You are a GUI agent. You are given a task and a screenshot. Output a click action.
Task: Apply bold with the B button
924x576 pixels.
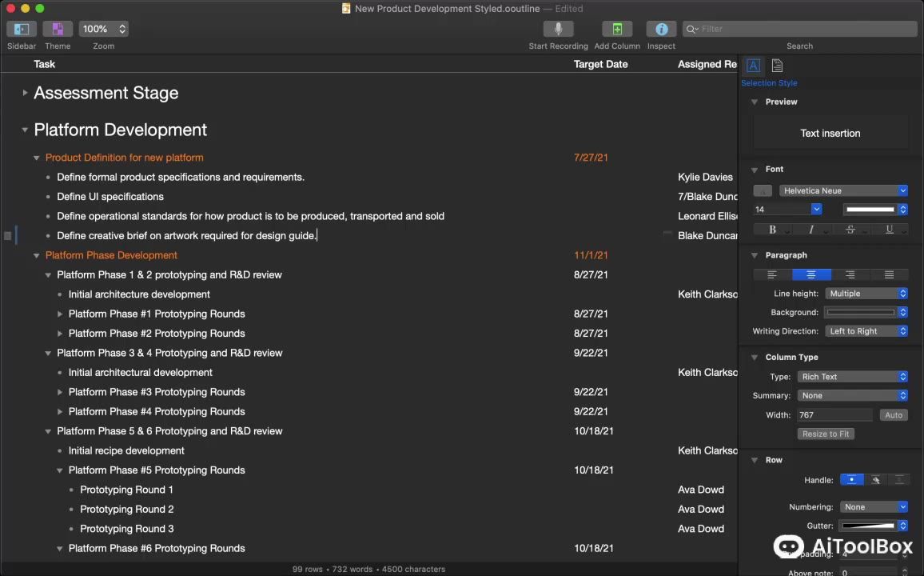772,230
